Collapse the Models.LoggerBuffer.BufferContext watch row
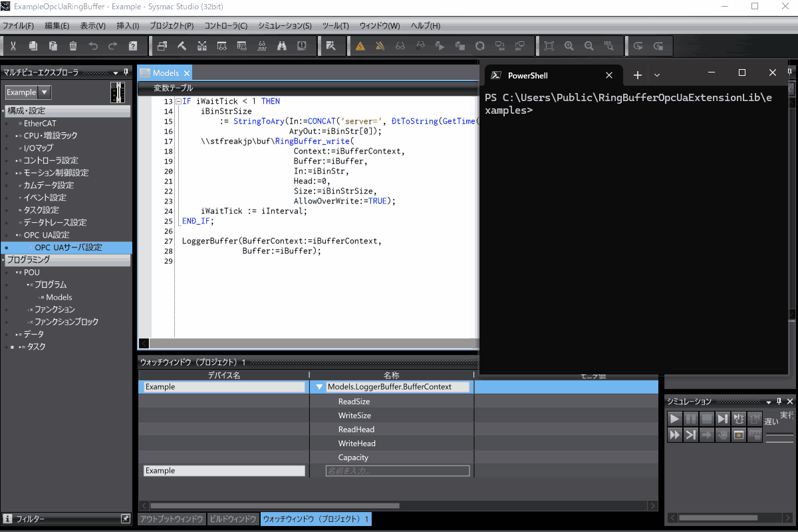Viewport: 798px width, 532px height. (x=320, y=386)
